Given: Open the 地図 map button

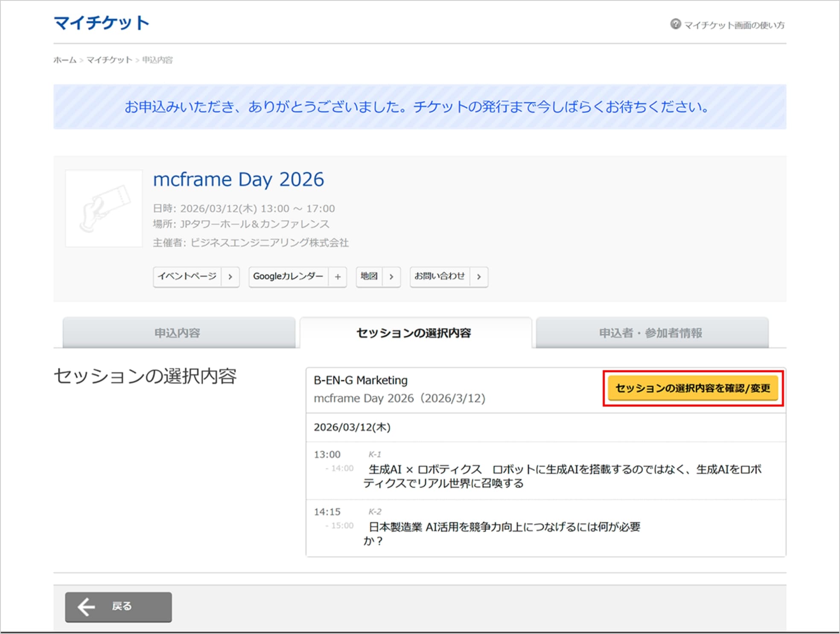Looking at the screenshot, I should (x=369, y=276).
